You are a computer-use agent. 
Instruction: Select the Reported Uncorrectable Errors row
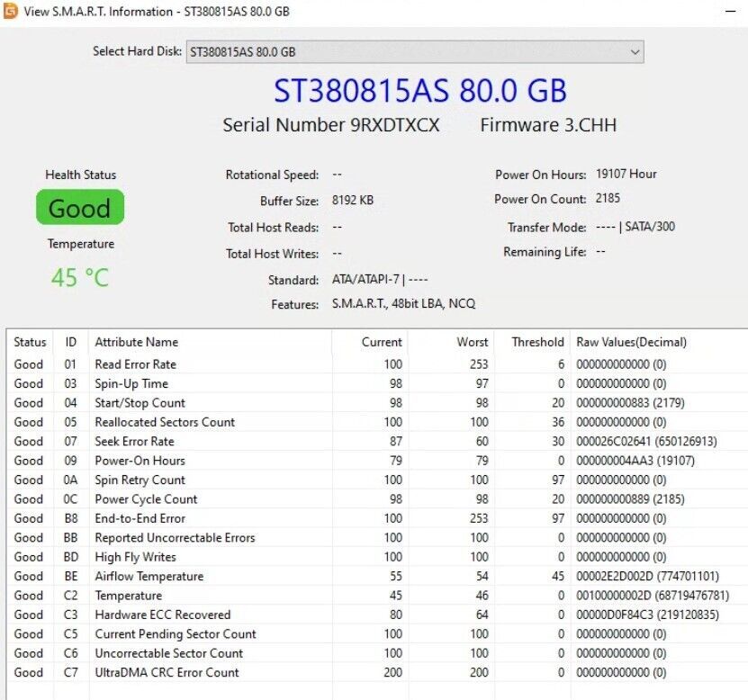(x=377, y=537)
